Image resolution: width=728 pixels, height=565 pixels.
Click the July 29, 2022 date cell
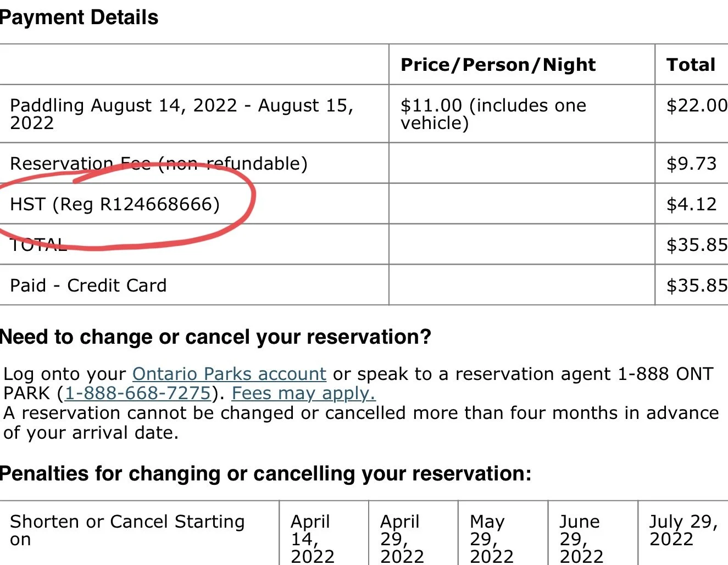pos(683,530)
